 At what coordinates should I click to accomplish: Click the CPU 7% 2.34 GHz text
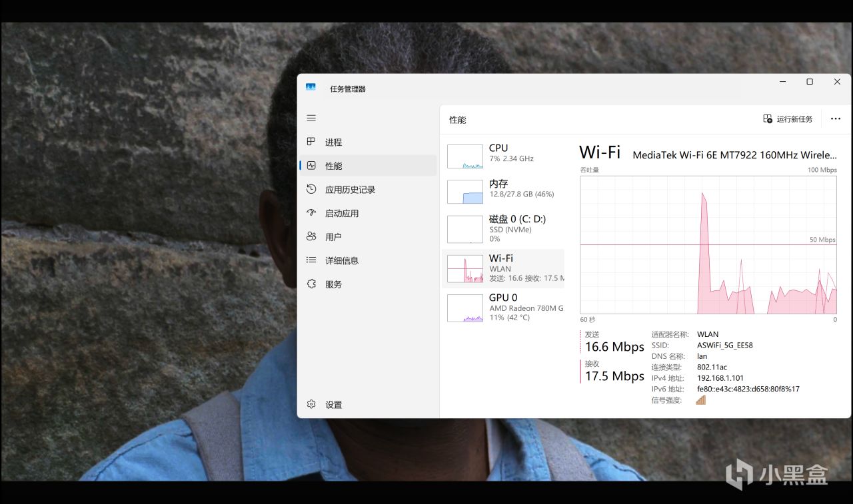pos(511,158)
